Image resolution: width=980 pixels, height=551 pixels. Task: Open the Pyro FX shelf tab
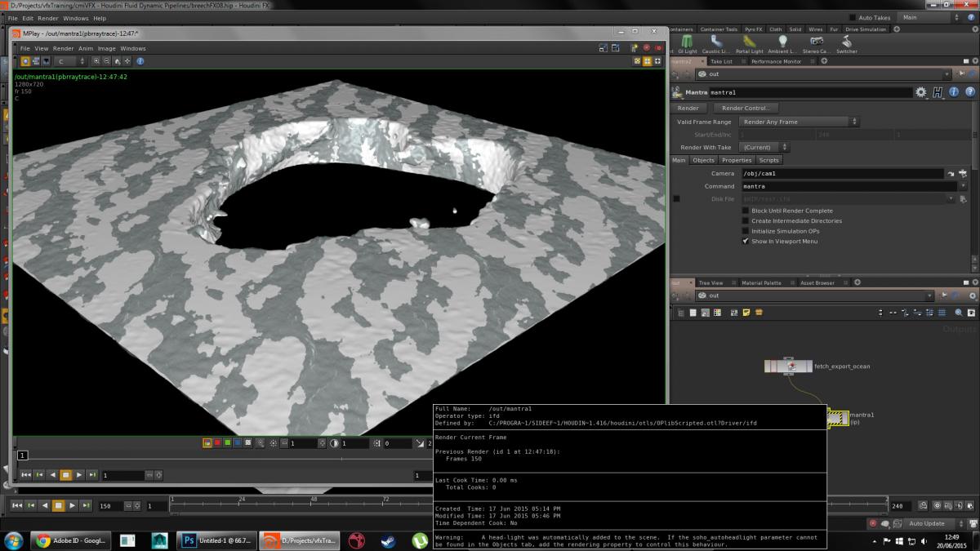[754, 29]
